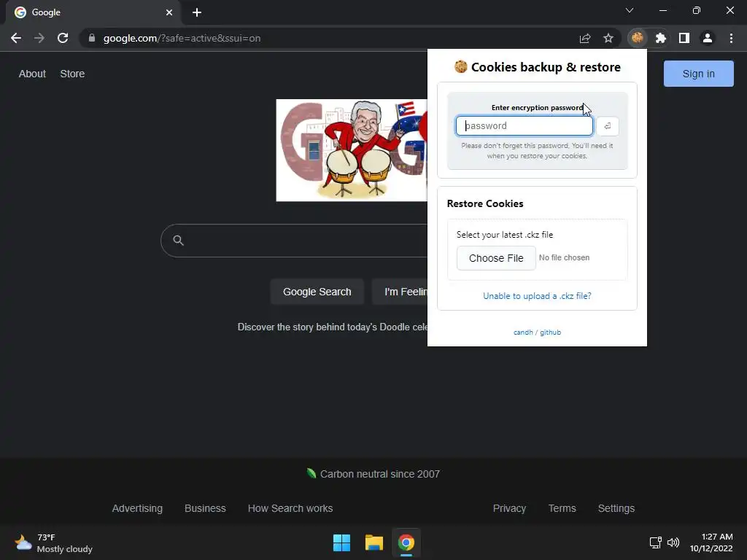Screen dimensions: 747x560
Task: Open the Windows Start menu
Action: click(x=341, y=542)
